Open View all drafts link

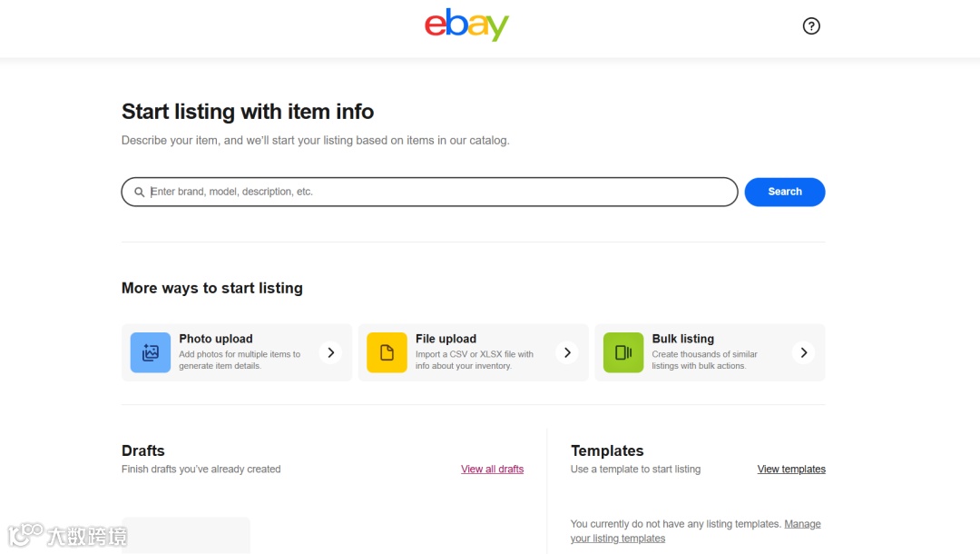click(492, 470)
